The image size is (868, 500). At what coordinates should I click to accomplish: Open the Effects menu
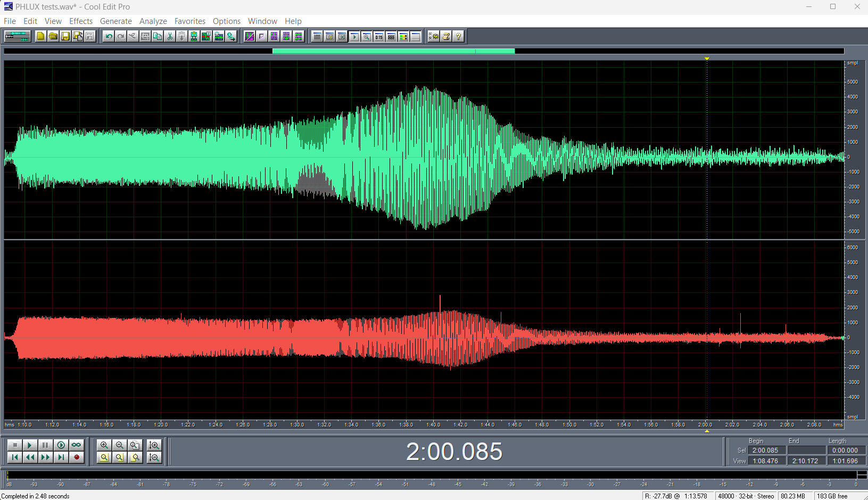click(x=81, y=21)
